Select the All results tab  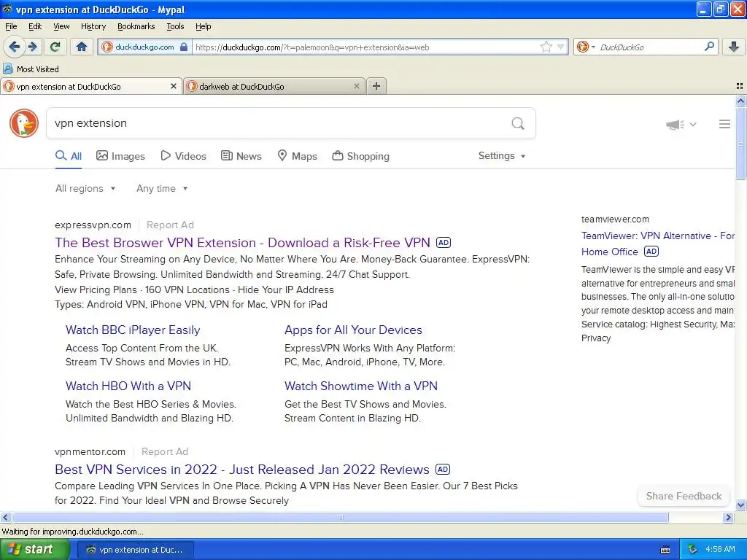[x=69, y=156]
